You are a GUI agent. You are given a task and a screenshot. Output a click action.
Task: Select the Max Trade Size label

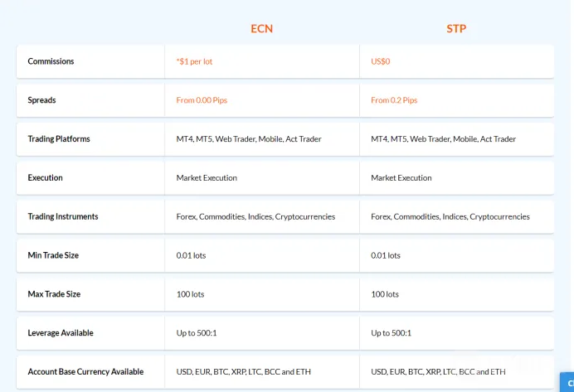coord(54,294)
